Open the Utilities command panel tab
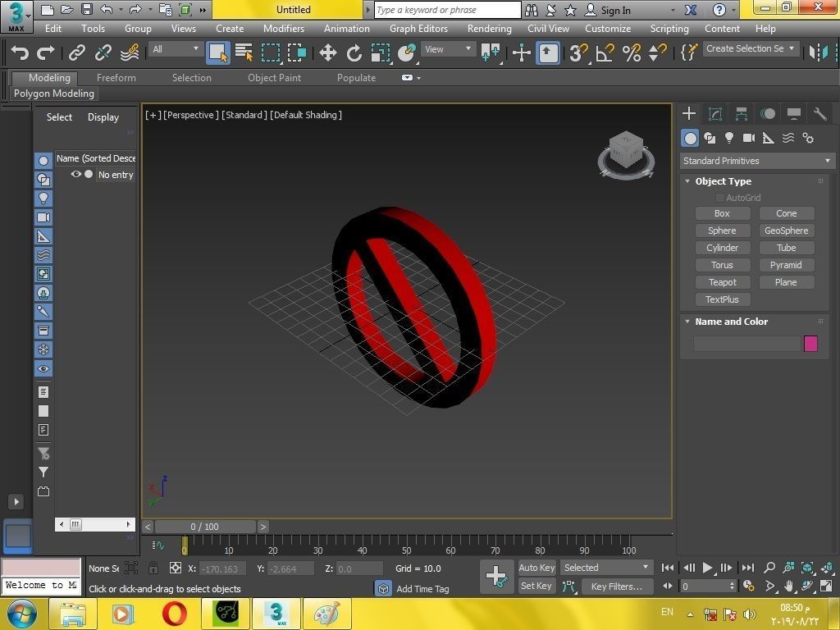The image size is (840, 630). tap(820, 113)
